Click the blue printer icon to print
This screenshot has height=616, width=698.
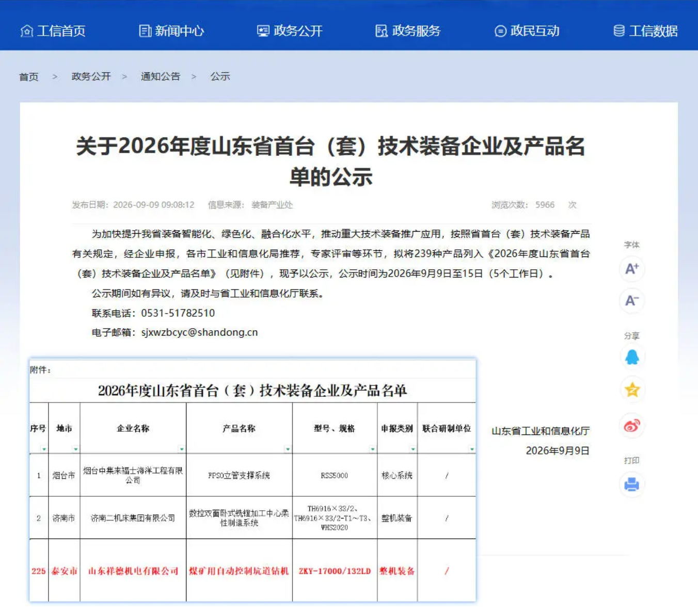632,484
